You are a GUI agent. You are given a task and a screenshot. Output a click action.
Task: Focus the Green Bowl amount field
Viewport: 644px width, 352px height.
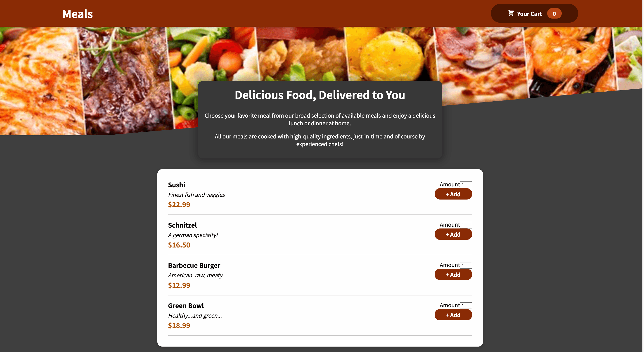(x=466, y=305)
